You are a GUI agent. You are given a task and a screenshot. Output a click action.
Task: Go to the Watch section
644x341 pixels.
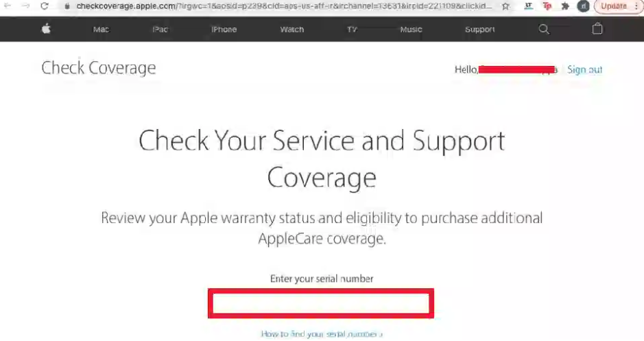click(x=292, y=30)
